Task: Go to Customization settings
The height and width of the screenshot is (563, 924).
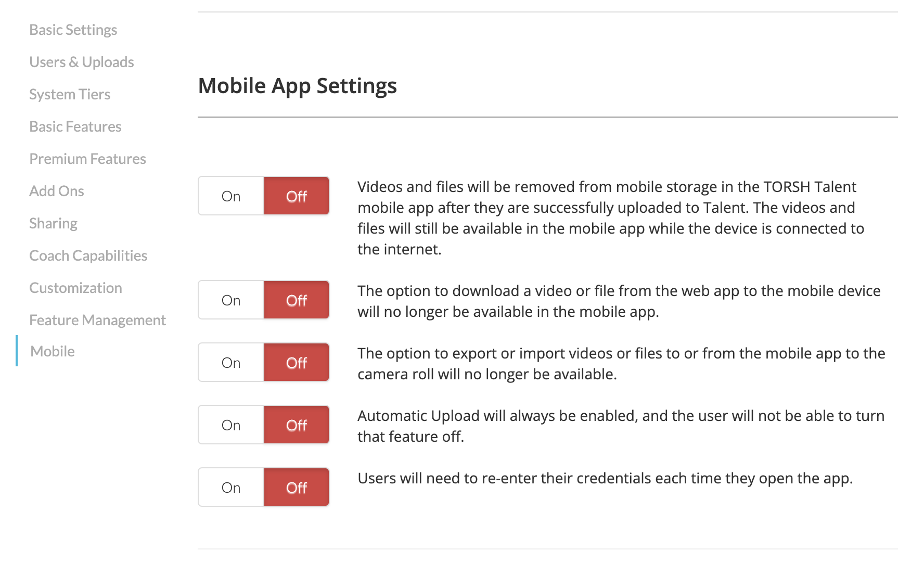Action: tap(75, 288)
